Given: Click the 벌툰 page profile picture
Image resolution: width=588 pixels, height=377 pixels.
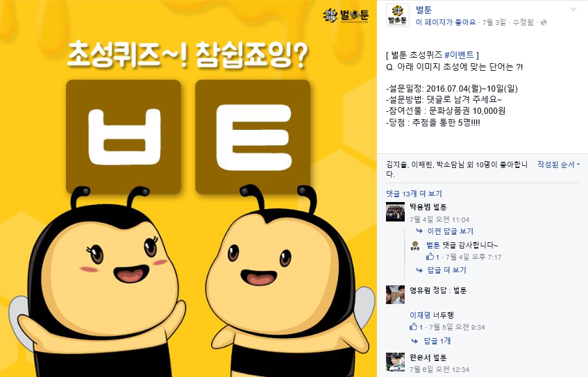Looking at the screenshot, I should [x=398, y=15].
